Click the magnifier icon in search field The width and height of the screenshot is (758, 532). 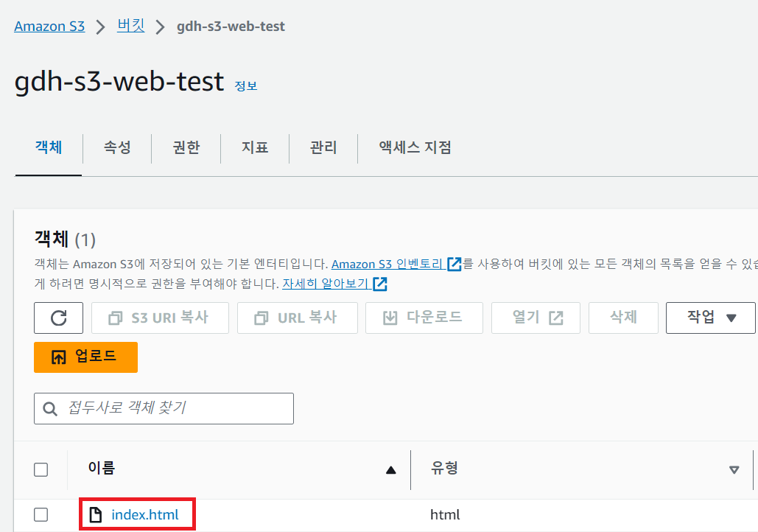point(50,409)
